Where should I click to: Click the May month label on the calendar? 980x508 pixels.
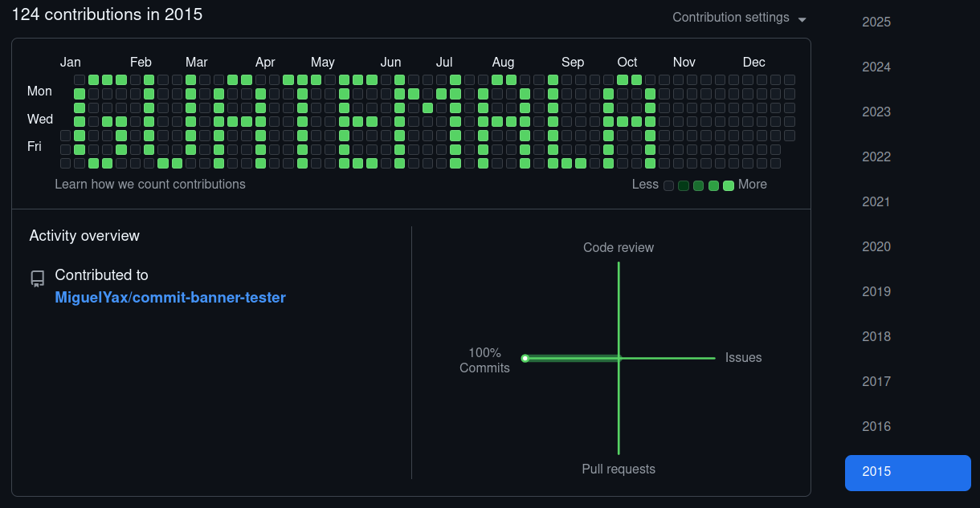click(323, 63)
